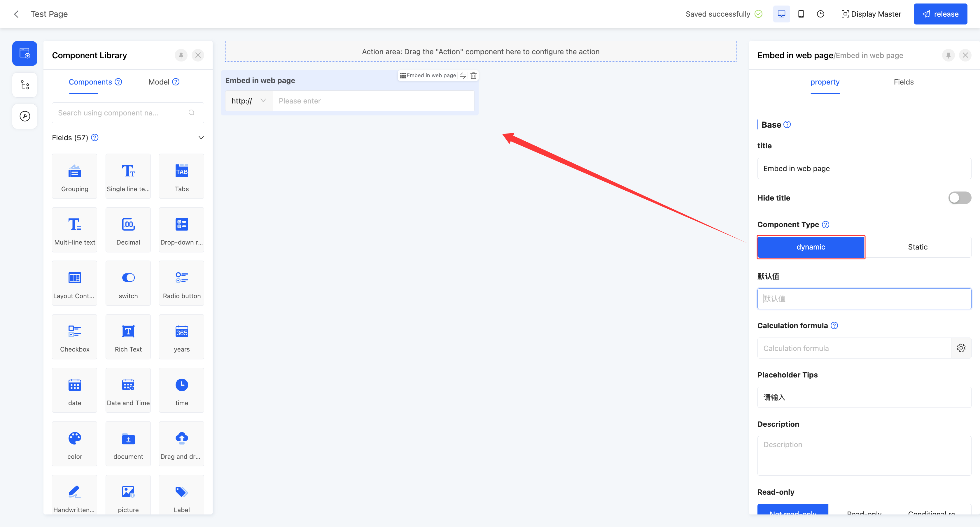Select dynamic component type

point(811,247)
